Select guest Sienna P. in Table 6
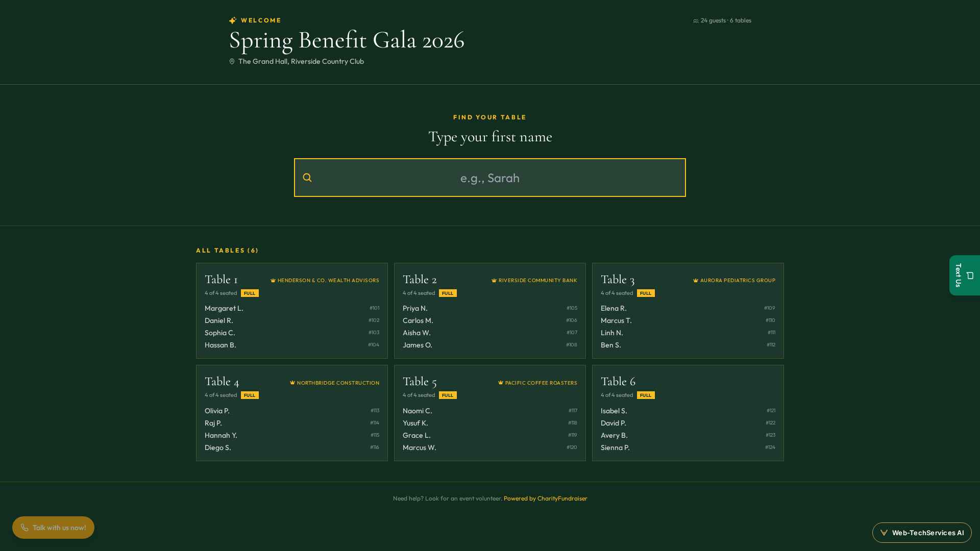980x551 pixels. tap(688, 447)
